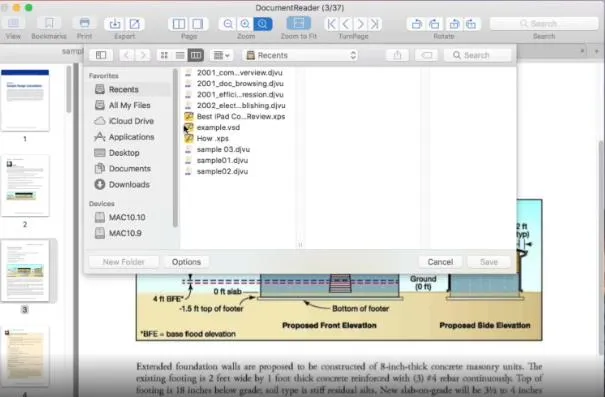Activate the Zoom to Fit icon
Screen dimensions: 605x397
299,24
